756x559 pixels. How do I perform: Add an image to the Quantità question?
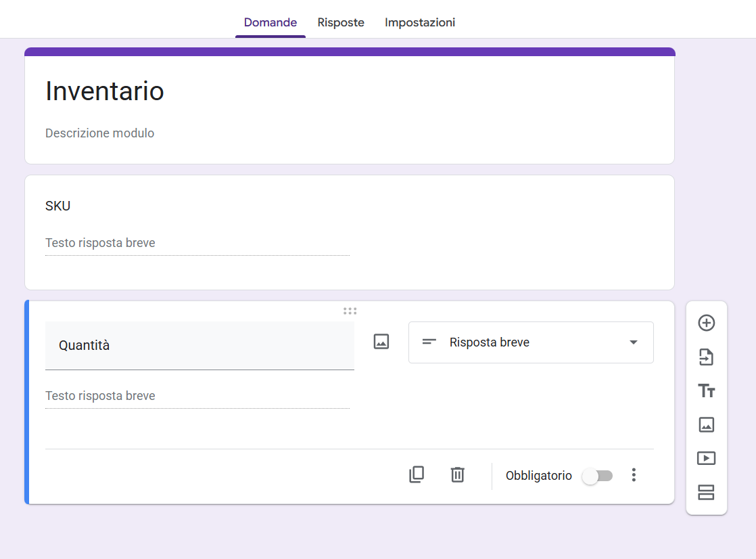pos(381,342)
